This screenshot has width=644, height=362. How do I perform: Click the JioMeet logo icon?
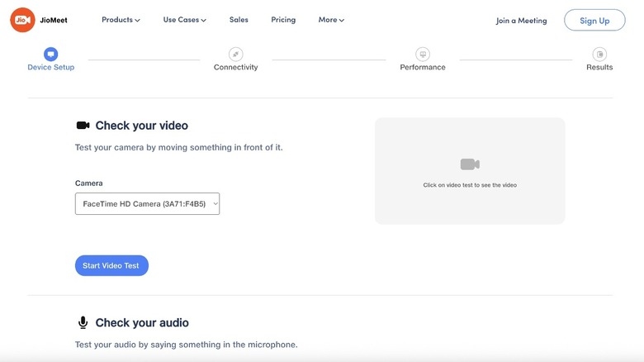coord(22,20)
